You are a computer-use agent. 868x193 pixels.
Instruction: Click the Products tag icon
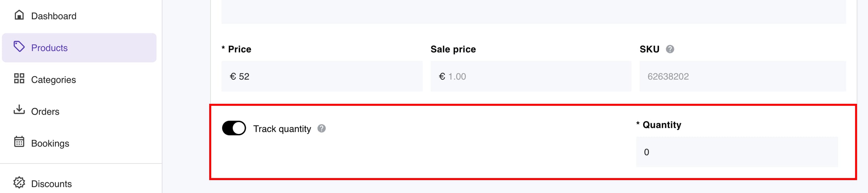[19, 47]
